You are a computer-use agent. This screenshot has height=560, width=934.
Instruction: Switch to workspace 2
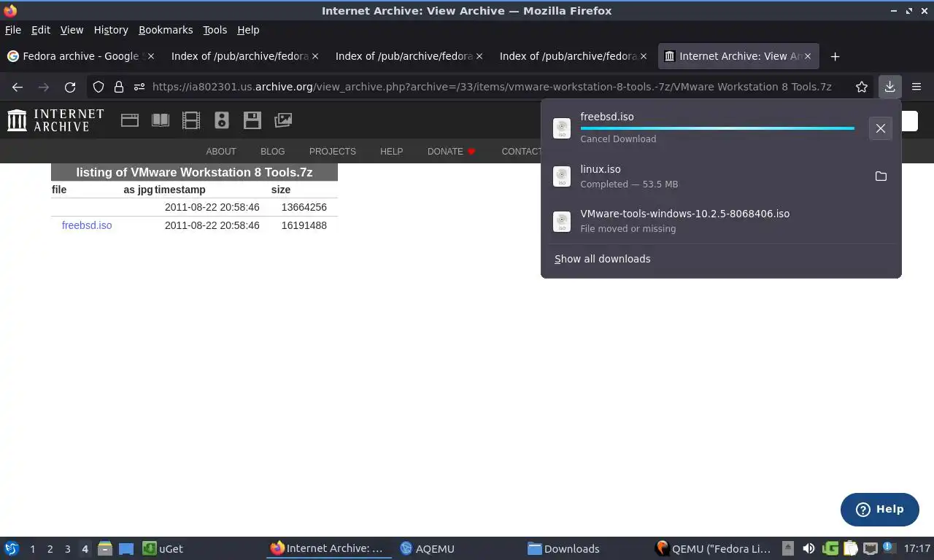[50, 548]
